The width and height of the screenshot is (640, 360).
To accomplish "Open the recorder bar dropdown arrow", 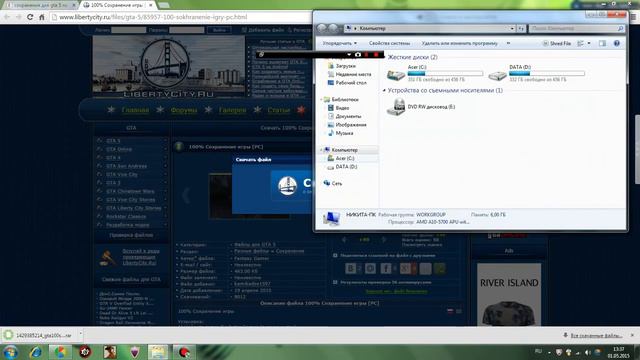I will pyautogui.click(x=349, y=54).
